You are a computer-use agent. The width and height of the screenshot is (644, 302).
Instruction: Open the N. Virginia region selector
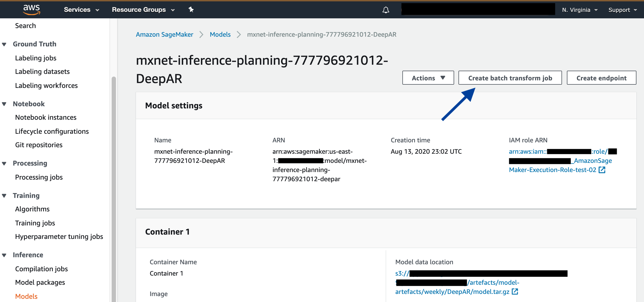580,10
